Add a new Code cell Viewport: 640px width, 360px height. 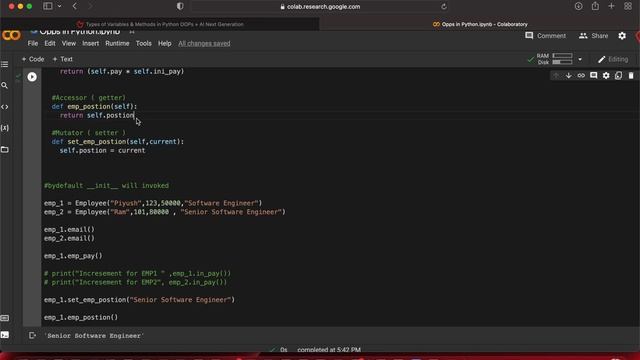[33, 59]
